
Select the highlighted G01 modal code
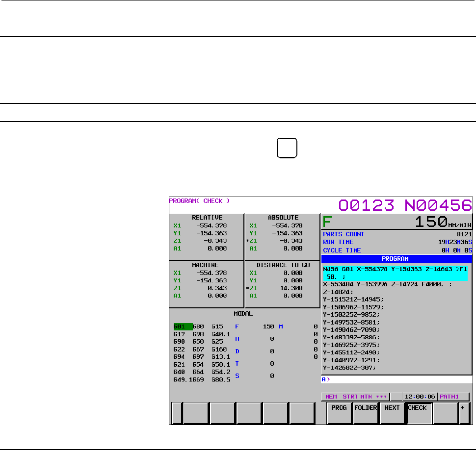[183, 326]
